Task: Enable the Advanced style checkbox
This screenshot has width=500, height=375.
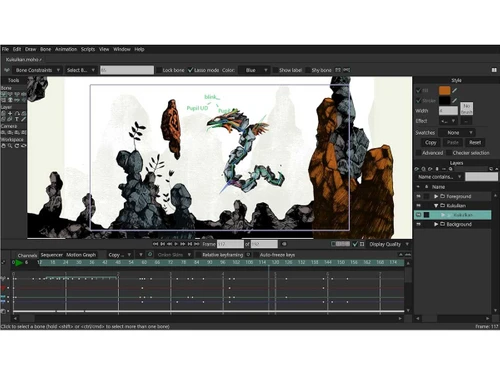Action: point(418,153)
